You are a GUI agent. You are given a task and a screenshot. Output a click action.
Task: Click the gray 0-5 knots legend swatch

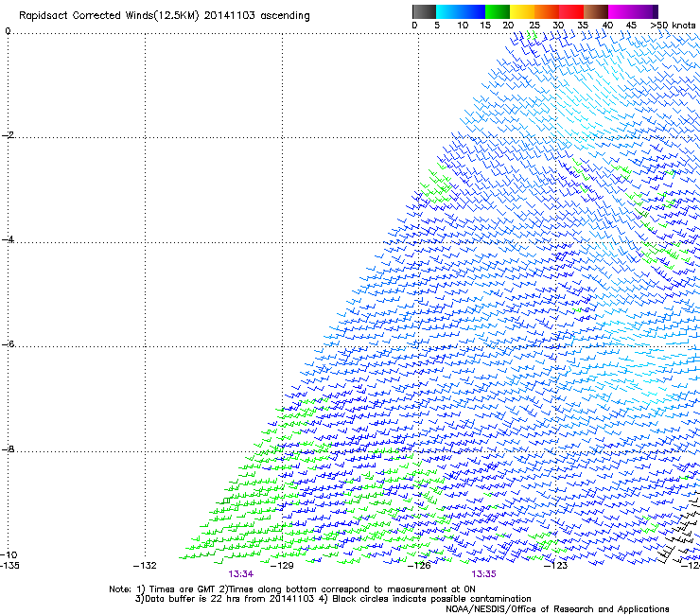[424, 11]
